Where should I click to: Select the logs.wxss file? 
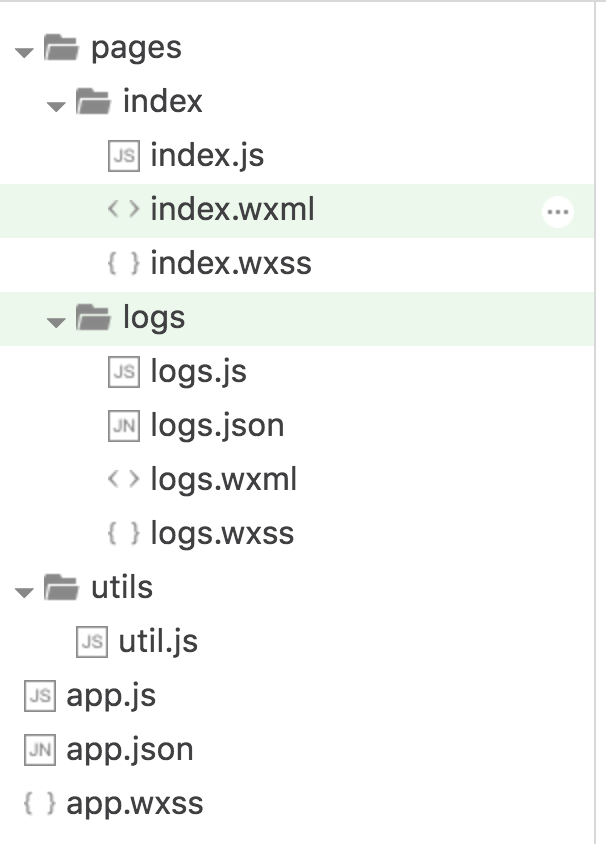(x=222, y=534)
